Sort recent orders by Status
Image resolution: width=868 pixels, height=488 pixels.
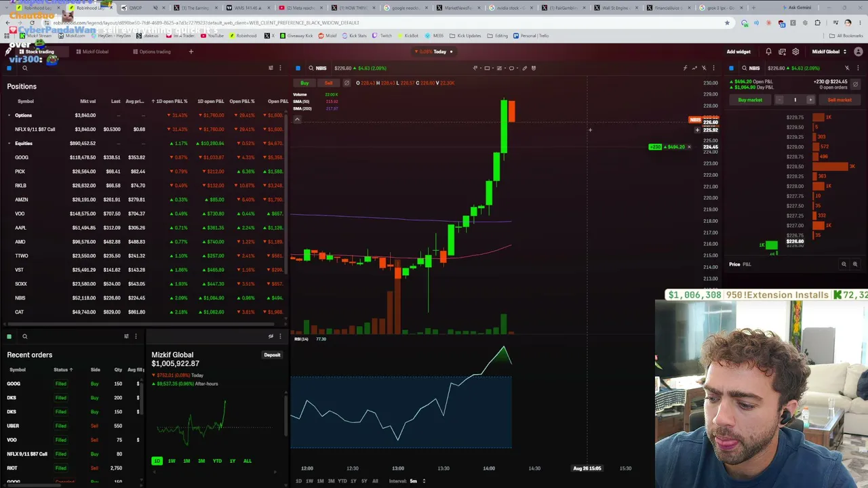(x=62, y=369)
